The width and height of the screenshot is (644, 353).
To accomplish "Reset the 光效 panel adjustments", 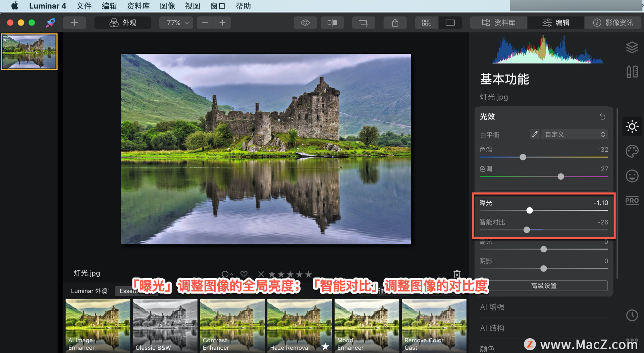I will click(x=602, y=116).
